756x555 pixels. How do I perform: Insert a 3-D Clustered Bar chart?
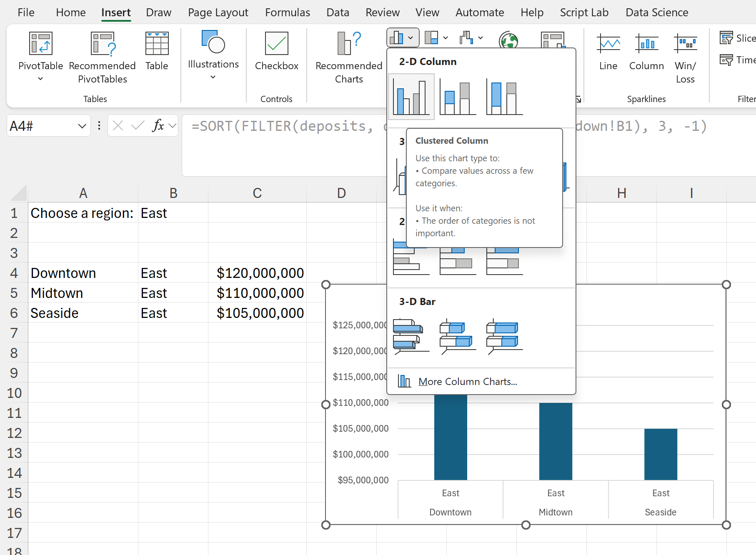click(411, 336)
